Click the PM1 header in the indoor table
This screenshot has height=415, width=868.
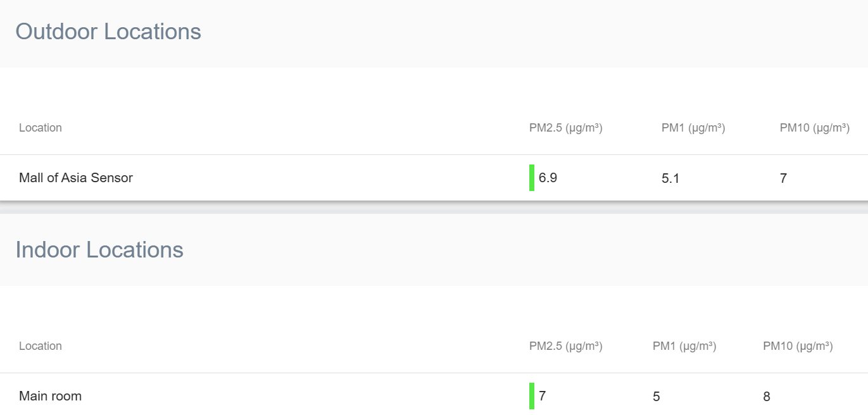click(684, 346)
